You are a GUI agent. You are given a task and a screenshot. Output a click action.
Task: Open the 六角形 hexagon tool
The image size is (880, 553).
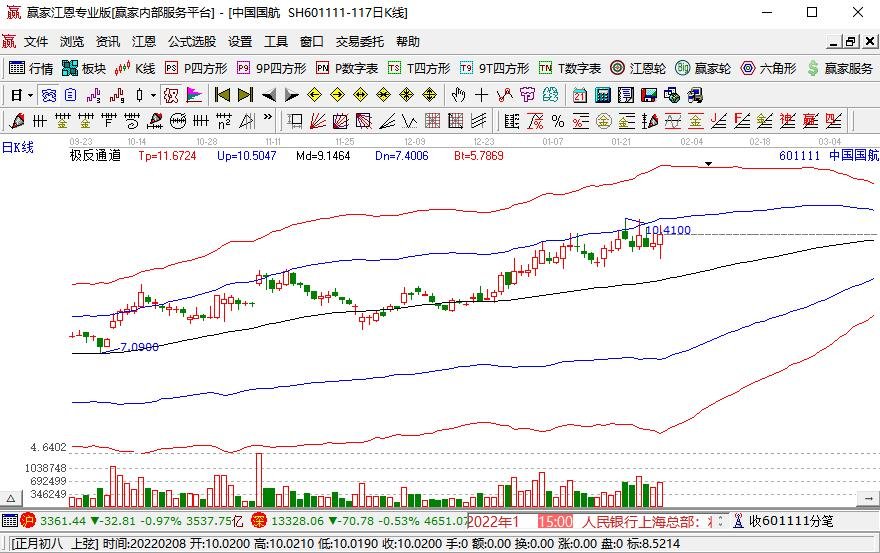pyautogui.click(x=768, y=68)
